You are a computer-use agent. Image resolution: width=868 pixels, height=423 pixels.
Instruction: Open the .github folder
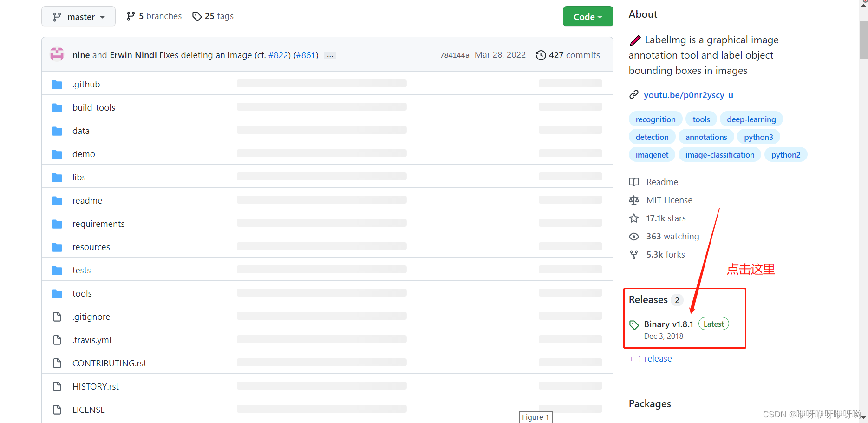click(86, 84)
